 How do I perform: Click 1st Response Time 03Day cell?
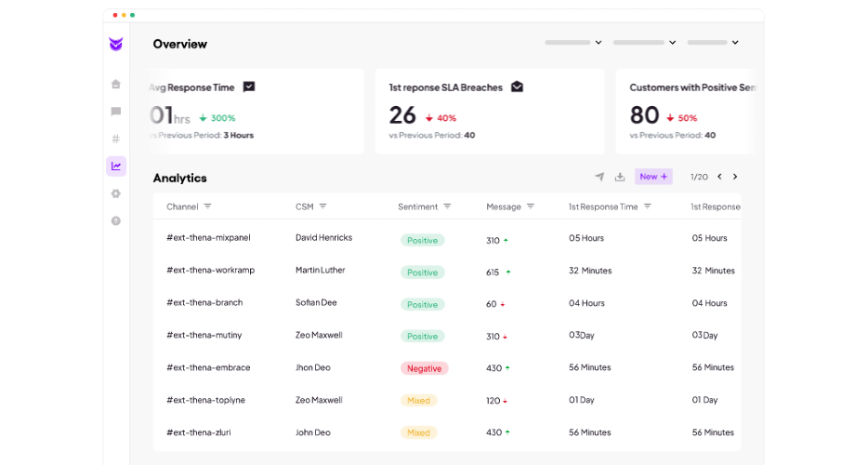click(x=581, y=336)
